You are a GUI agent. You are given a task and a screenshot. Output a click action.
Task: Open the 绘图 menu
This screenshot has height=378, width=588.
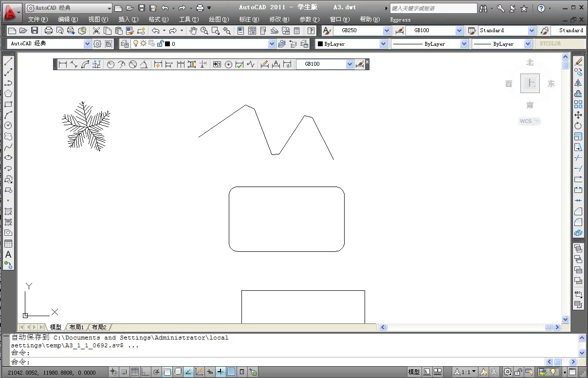pos(219,19)
